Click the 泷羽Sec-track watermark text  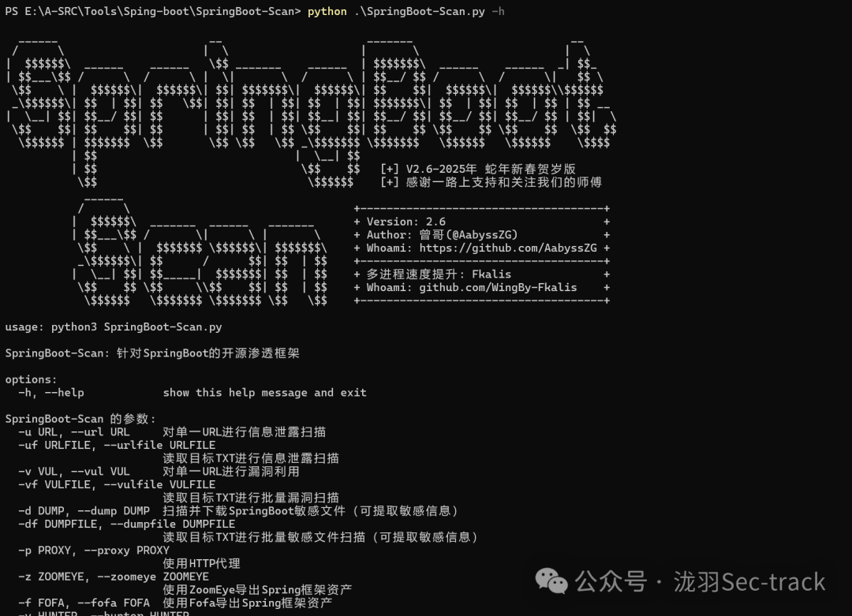point(749,582)
